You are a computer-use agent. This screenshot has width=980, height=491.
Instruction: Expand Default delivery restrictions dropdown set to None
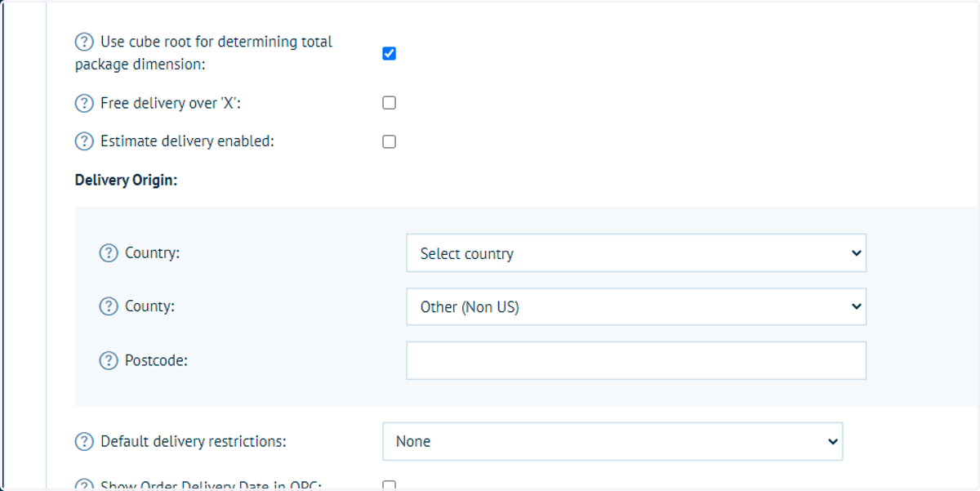point(612,441)
